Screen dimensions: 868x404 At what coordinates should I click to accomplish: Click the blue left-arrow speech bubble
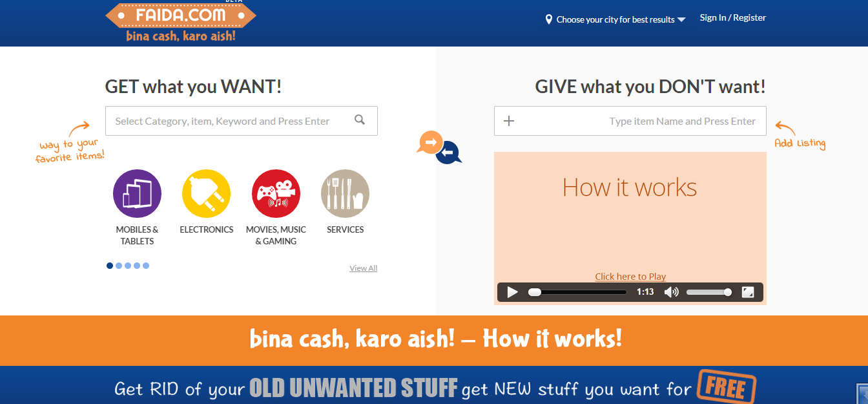(x=449, y=153)
